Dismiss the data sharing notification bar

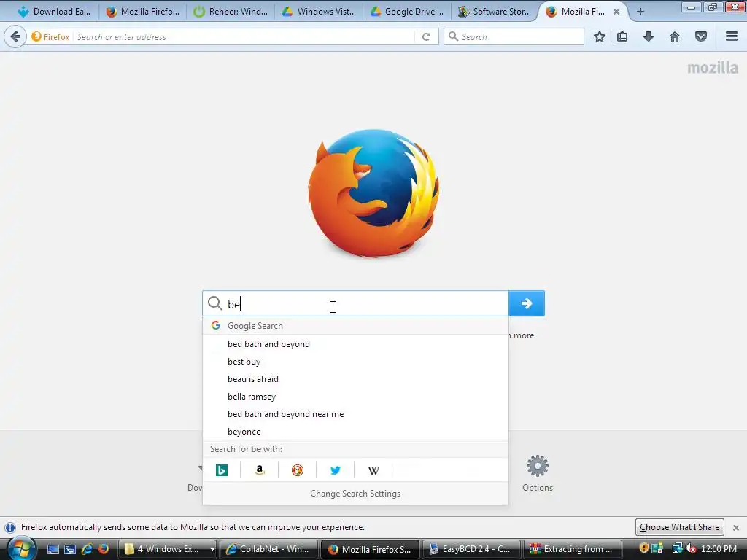(x=735, y=528)
